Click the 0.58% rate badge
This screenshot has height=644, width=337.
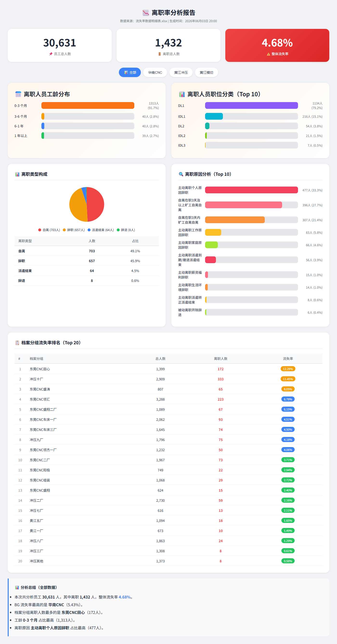(288, 561)
